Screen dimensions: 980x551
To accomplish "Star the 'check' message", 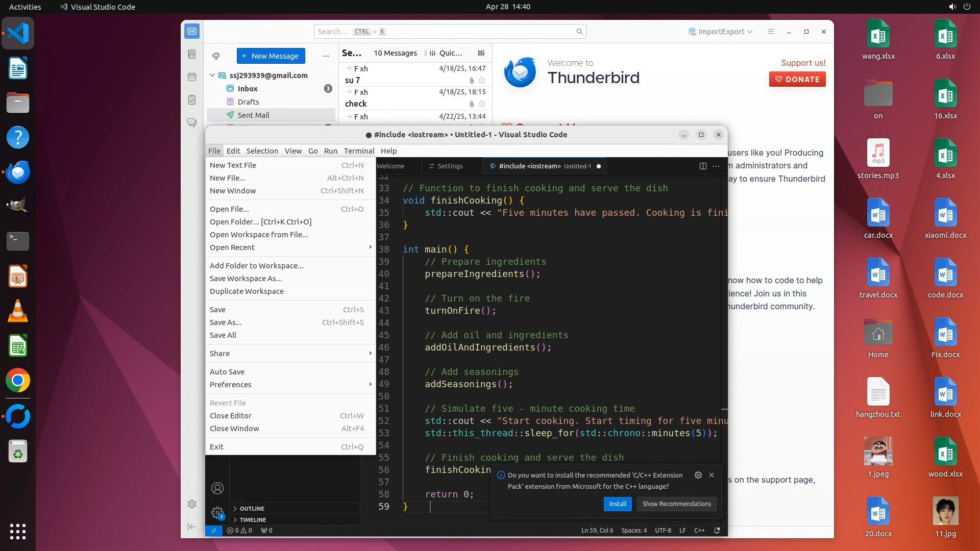I will (482, 104).
